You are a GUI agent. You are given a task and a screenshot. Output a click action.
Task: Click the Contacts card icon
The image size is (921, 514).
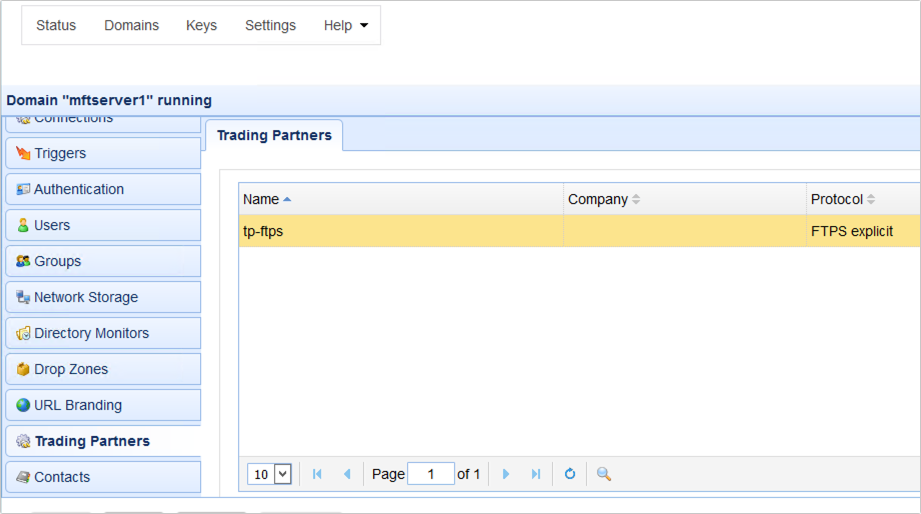point(23,477)
